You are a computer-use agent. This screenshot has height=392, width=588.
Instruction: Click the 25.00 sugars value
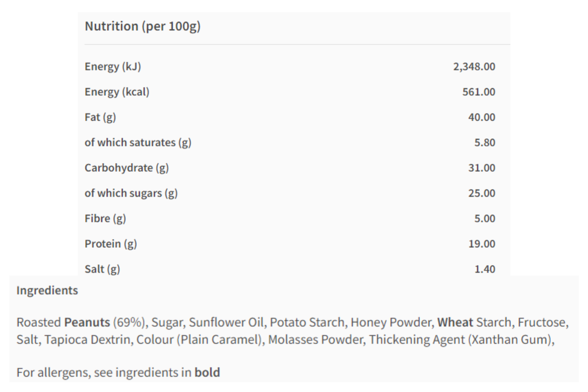coord(482,193)
